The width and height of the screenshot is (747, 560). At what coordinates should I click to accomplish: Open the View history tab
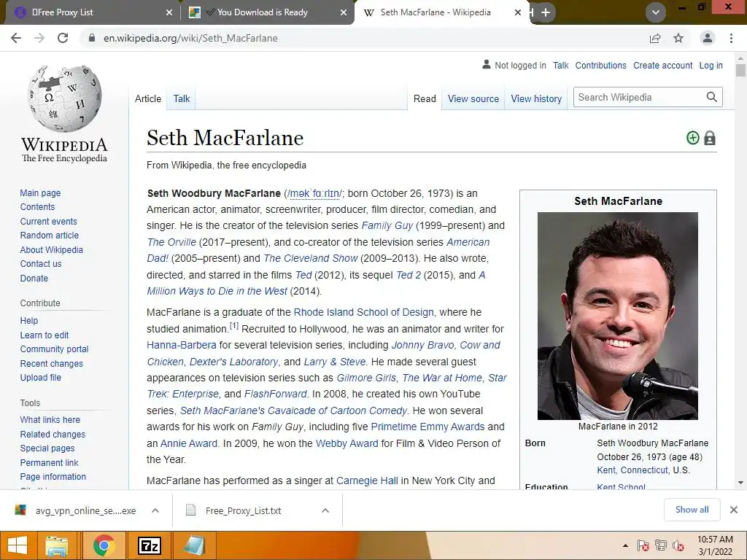point(536,98)
